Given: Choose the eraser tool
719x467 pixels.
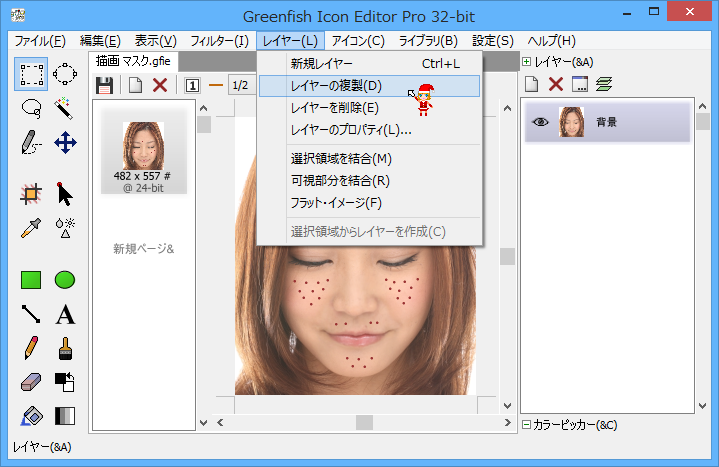Looking at the screenshot, I should tap(31, 382).
